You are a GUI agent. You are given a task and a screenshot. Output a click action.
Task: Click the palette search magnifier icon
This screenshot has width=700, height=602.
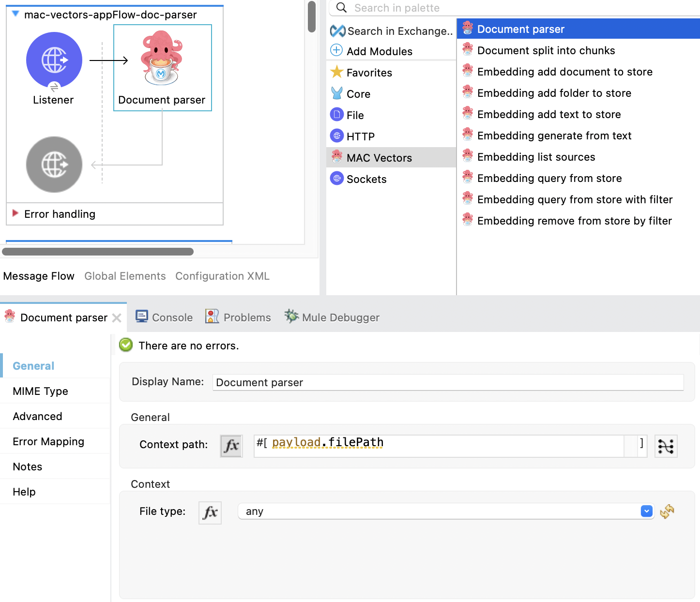pos(341,8)
